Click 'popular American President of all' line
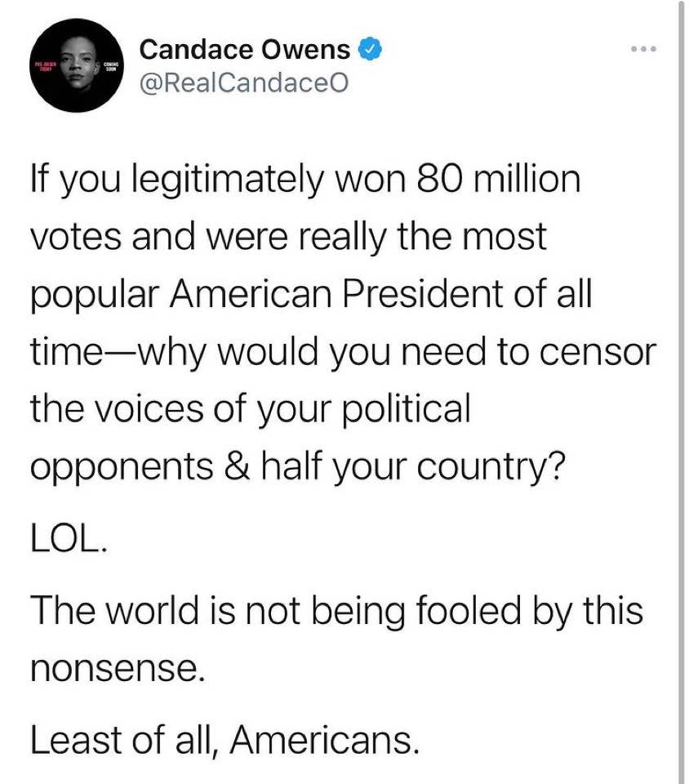This screenshot has height=784, width=689. (311, 296)
